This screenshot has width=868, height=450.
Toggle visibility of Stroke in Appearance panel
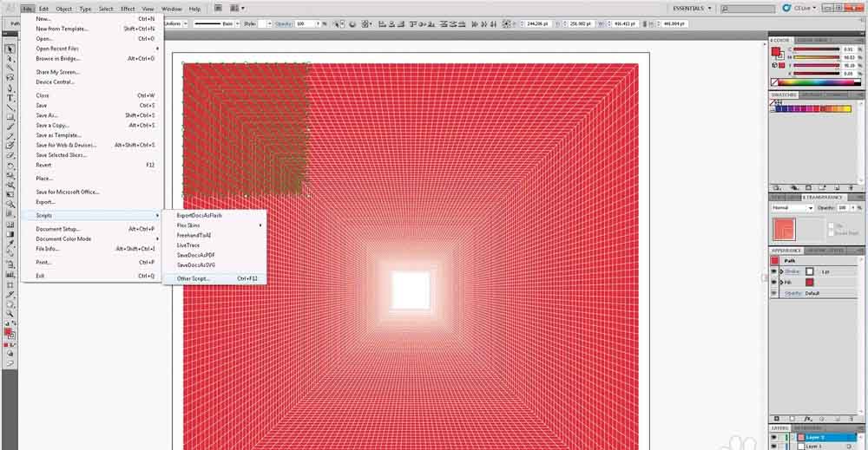pyautogui.click(x=774, y=271)
